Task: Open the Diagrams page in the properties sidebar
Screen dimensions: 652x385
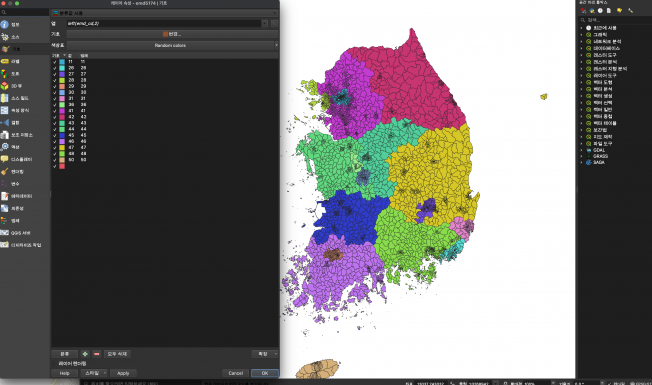Action: 24,74
